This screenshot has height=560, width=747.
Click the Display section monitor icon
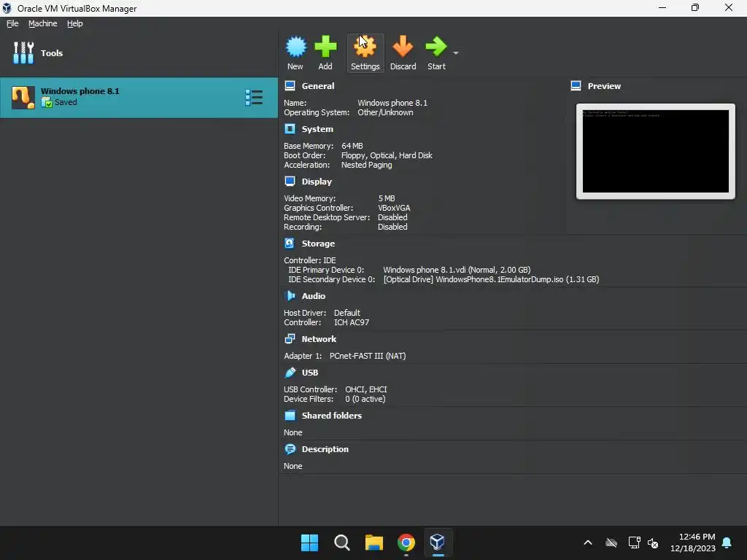(290, 181)
